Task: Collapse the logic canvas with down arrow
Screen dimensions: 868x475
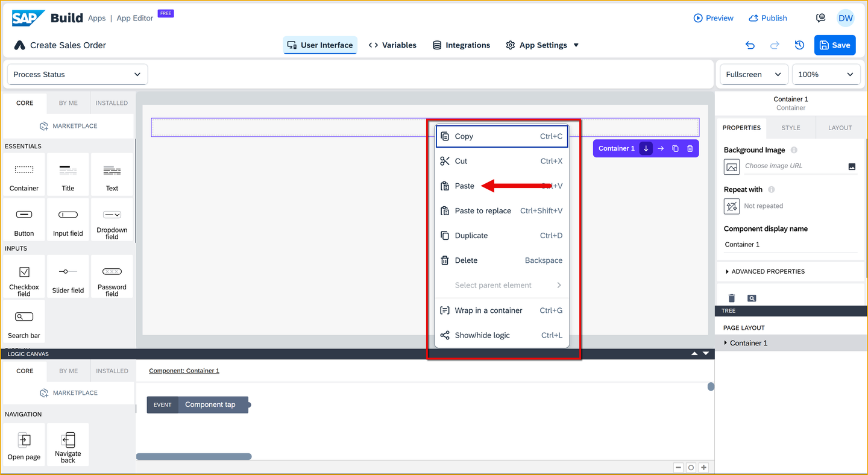Action: [706, 354]
